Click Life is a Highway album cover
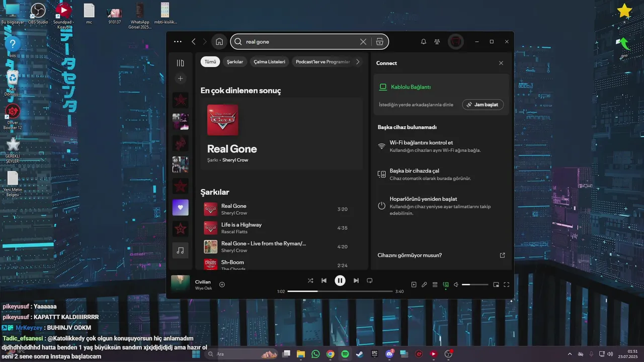The image size is (644, 362). (210, 228)
